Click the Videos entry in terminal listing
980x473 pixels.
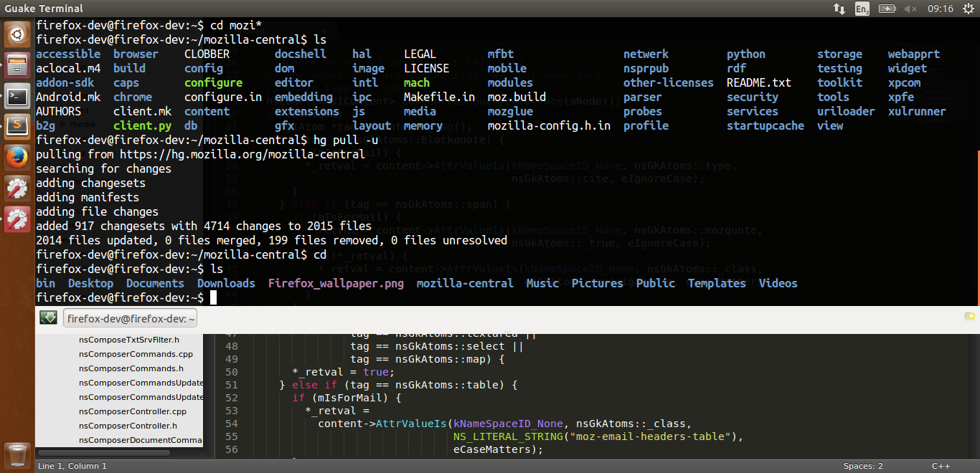point(778,283)
